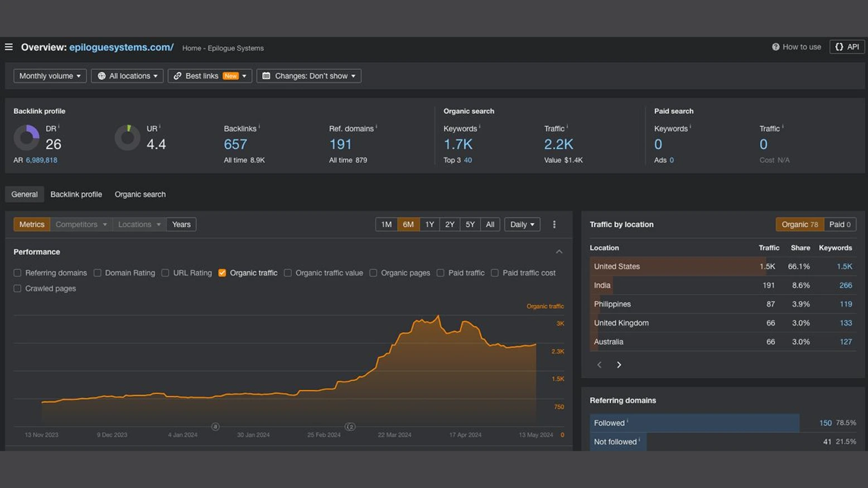This screenshot has height=488, width=868.
Task: Enable the Referring domains checkbox
Action: click(18, 273)
